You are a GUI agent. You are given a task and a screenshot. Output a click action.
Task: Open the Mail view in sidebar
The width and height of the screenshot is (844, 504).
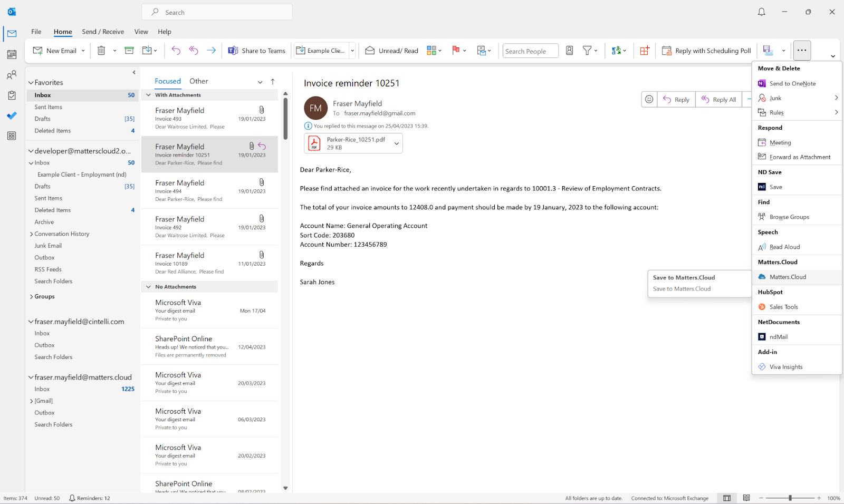tap(12, 34)
